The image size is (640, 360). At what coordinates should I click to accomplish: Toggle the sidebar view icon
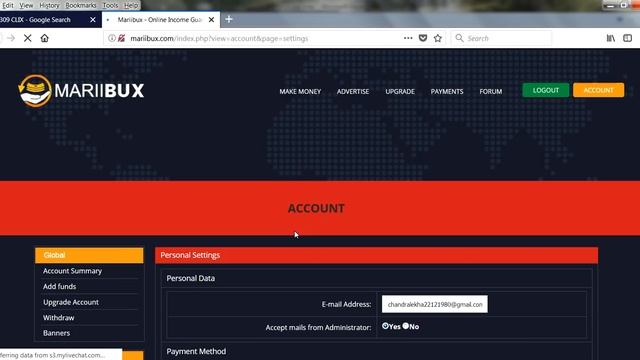pyautogui.click(x=627, y=38)
